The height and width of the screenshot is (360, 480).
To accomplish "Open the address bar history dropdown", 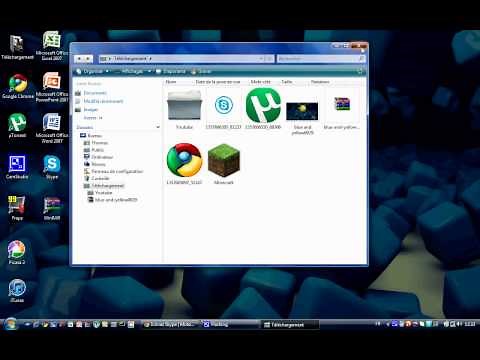I will 261,59.
